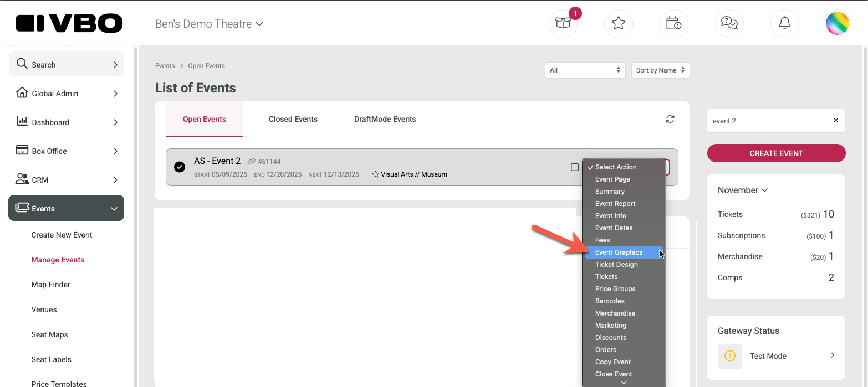Open the notifications bell icon
Viewport: 868px width, 387px height.
point(785,24)
